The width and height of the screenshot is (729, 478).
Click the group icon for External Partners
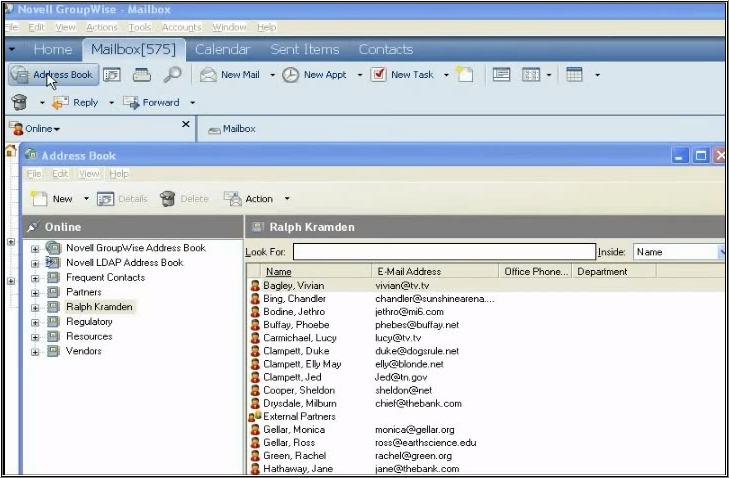255,417
